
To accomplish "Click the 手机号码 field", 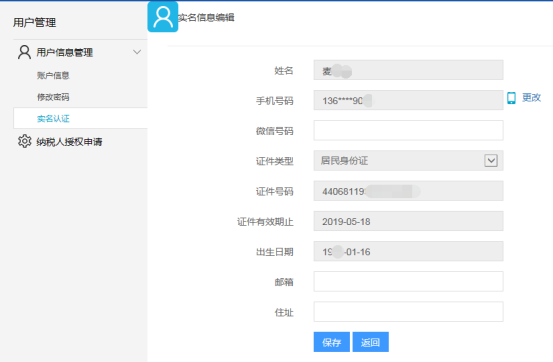I will [408, 100].
